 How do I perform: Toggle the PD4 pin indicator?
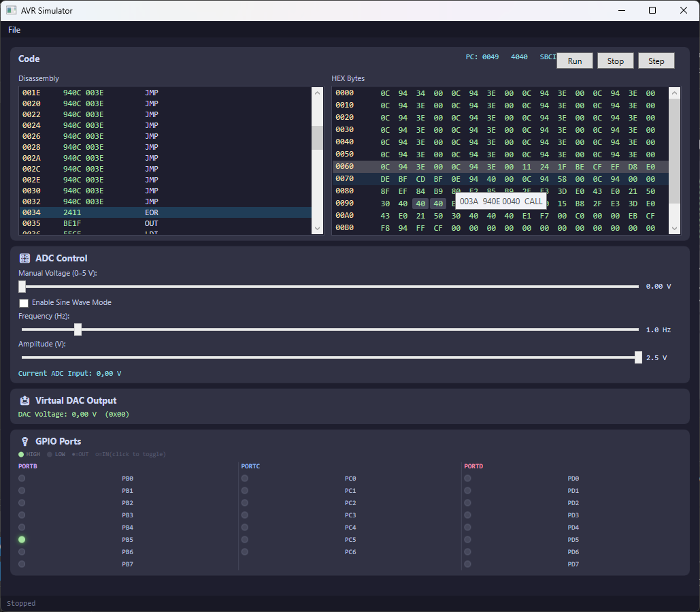click(467, 528)
